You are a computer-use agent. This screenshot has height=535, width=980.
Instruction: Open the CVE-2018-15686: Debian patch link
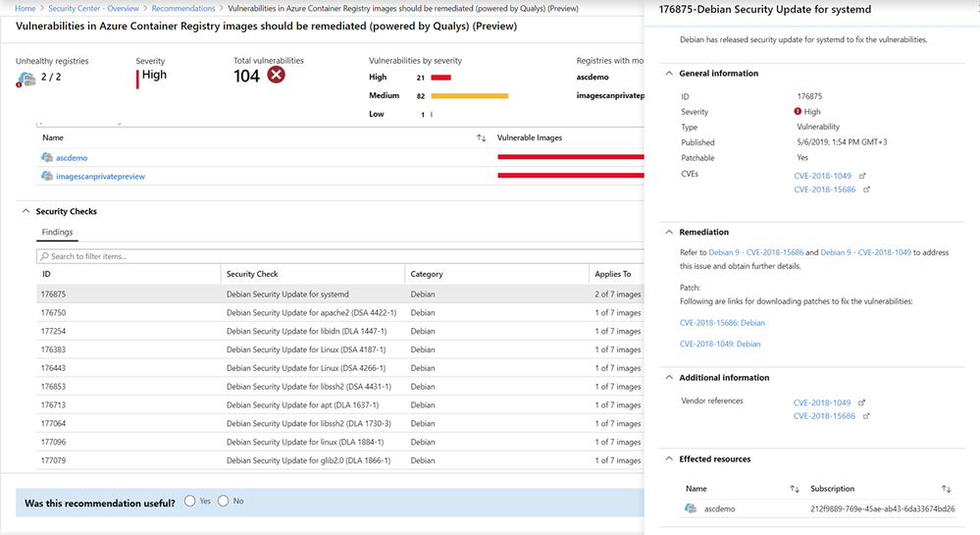[x=722, y=323]
